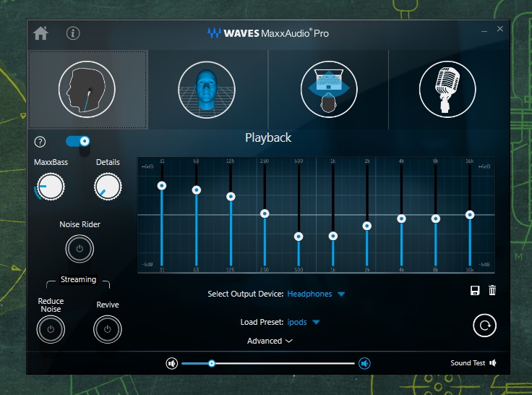Close the MaxxAudio Pro window
Image resolution: width=532 pixels, height=395 pixels.
click(x=499, y=29)
